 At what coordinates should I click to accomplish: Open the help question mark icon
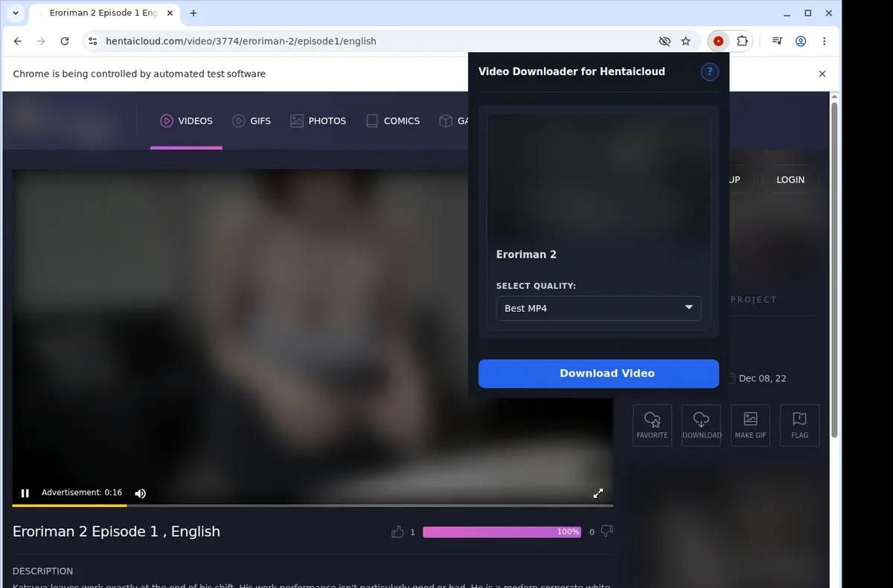710,71
